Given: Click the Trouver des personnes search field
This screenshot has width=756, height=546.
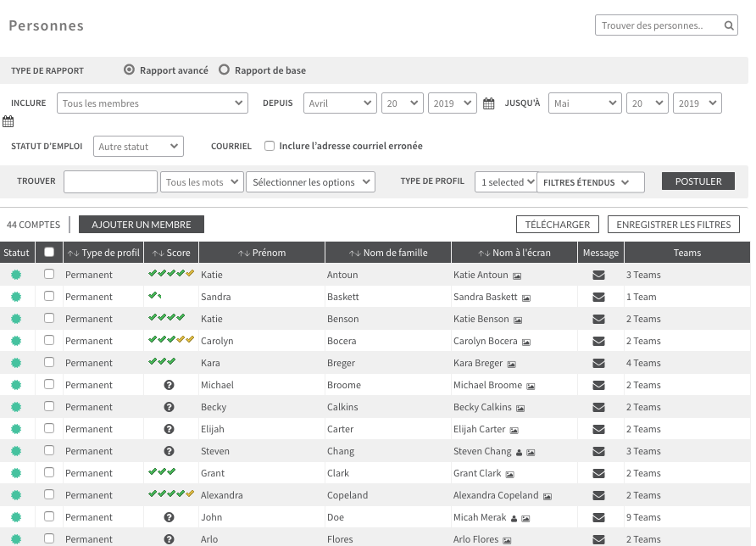Looking at the screenshot, I should [666, 25].
